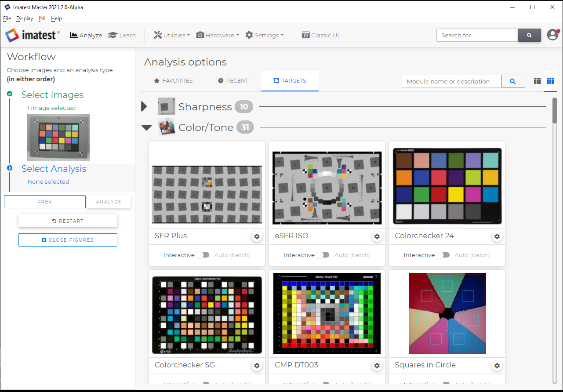
Task: Open the Help menu
Action: coord(56,18)
